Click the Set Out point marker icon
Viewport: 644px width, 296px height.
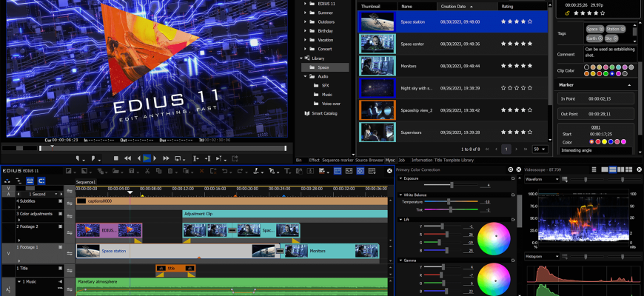point(93,158)
